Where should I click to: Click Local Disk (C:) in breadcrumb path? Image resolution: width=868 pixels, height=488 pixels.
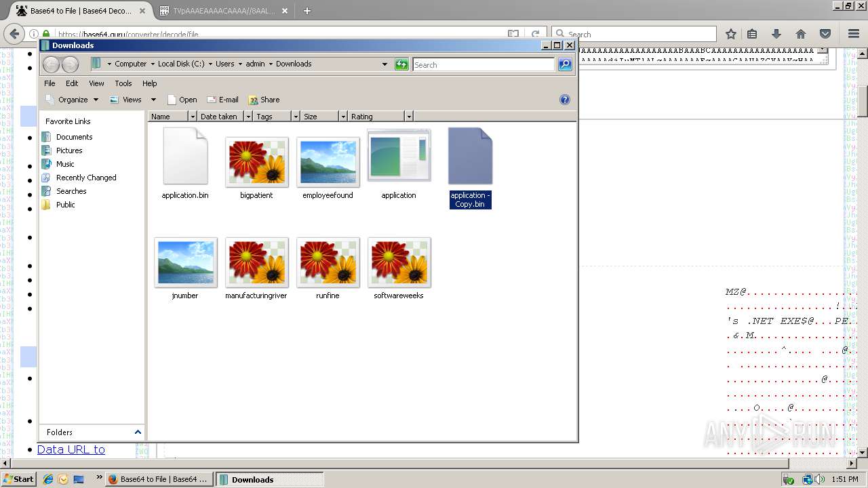[x=181, y=64]
